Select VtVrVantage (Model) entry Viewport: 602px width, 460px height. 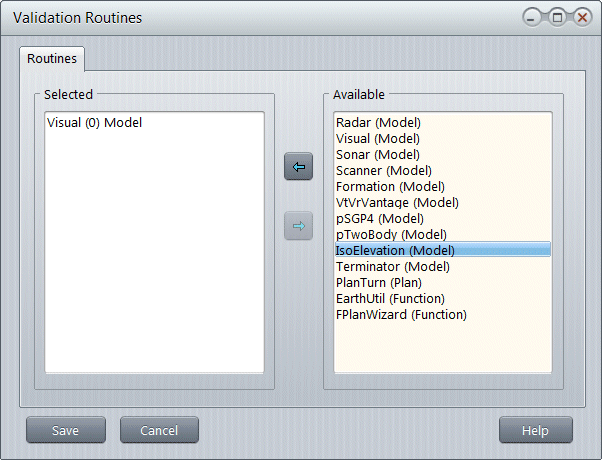point(397,203)
